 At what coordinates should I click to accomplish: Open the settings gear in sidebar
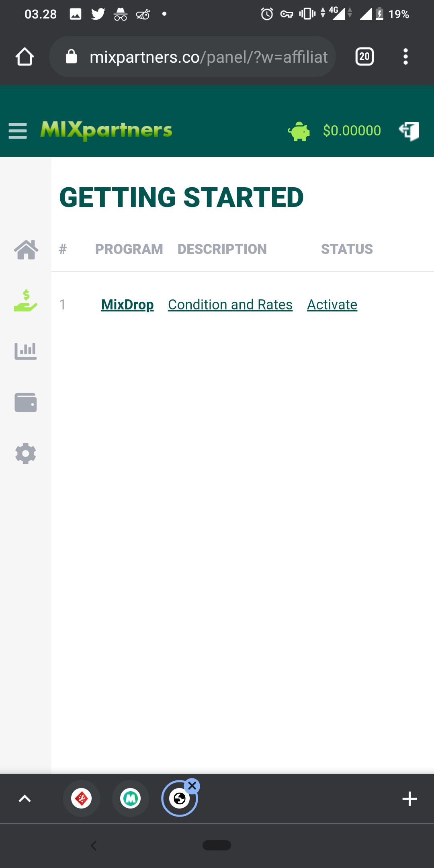click(x=25, y=453)
